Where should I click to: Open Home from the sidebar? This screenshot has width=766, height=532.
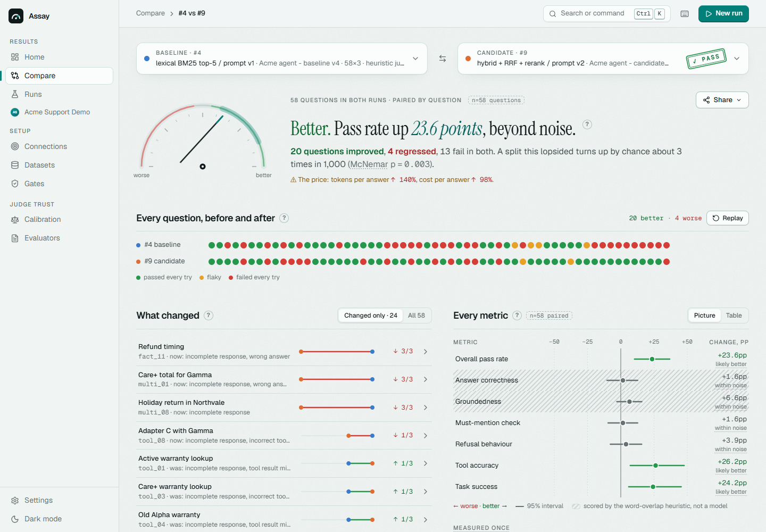(x=59, y=57)
